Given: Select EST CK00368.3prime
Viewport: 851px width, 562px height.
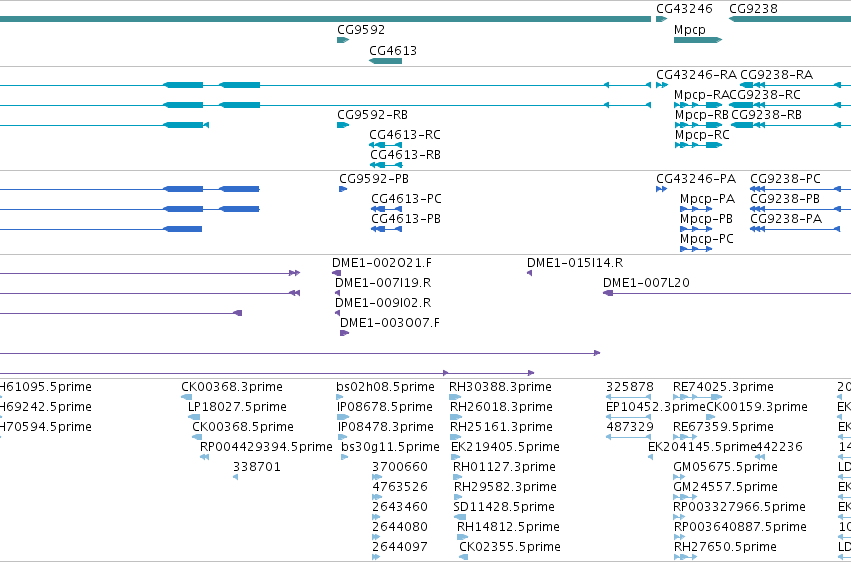Looking at the screenshot, I should 185,397.
